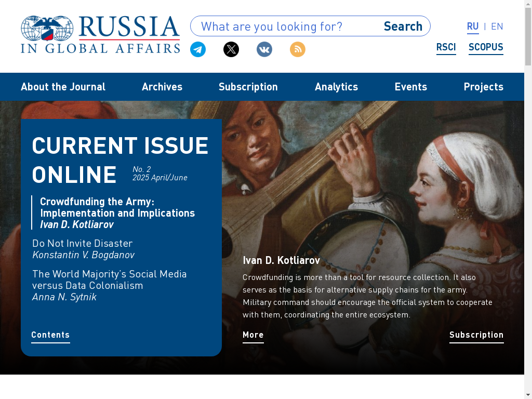Click author name 'Konstantin V. Bogdanov'
The height and width of the screenshot is (399, 532).
(x=84, y=255)
